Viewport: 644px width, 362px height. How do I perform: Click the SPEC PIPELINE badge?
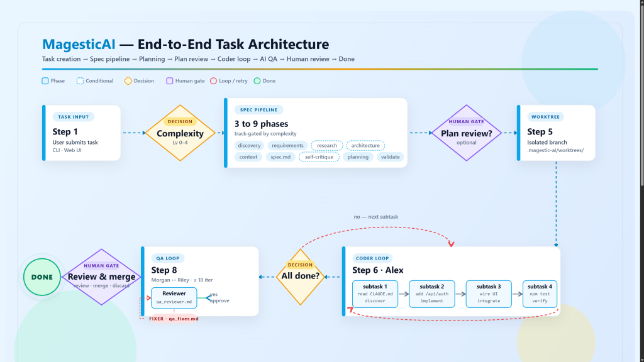[258, 109]
